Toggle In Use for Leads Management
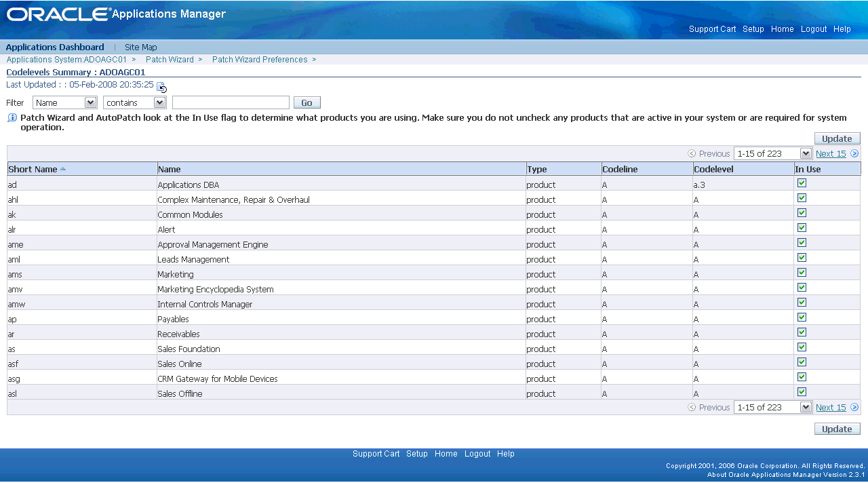Screen dimensions: 868x483 802,258
